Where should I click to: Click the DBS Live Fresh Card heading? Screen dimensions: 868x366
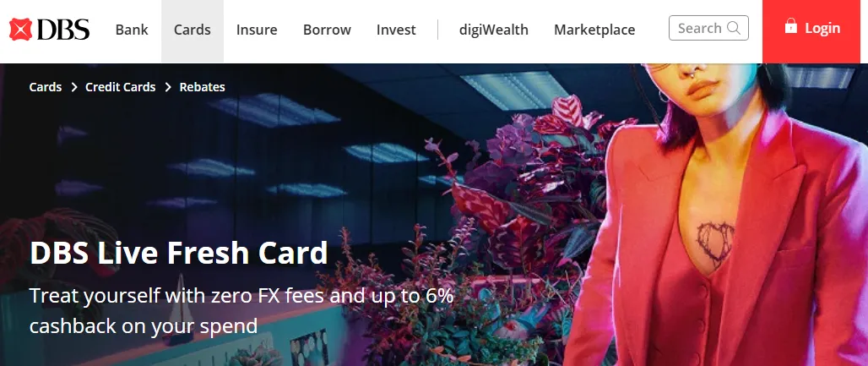point(179,253)
